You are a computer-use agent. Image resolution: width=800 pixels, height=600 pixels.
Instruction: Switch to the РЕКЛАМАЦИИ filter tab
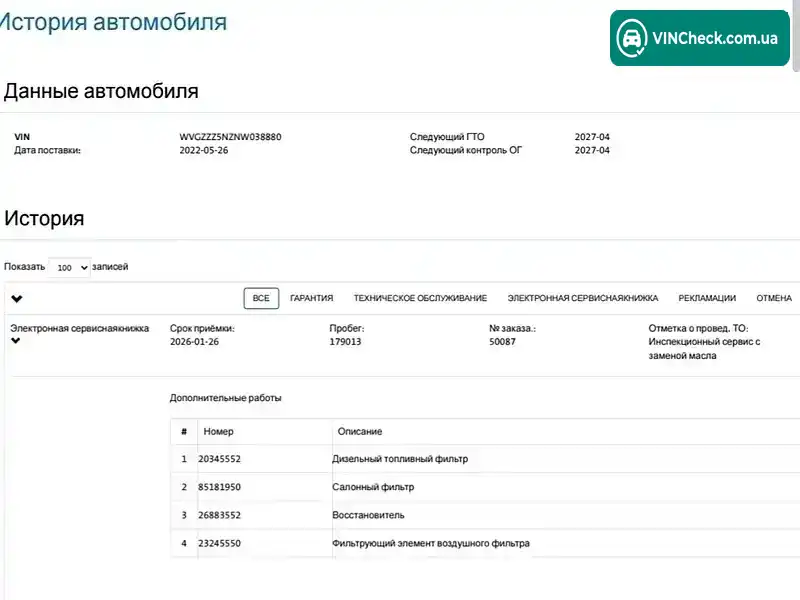707,298
